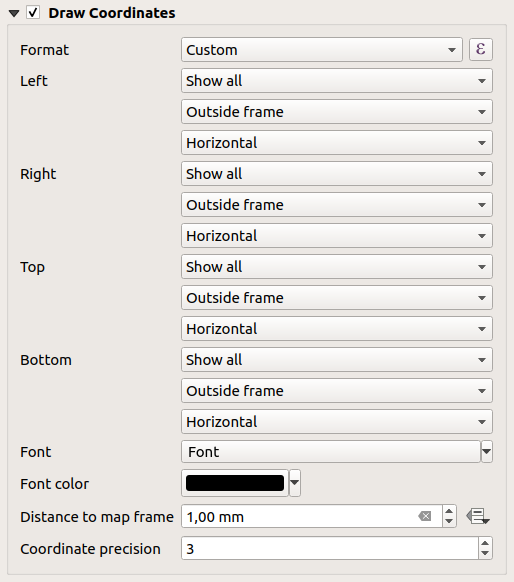Open the Left 'Horizontal' orientation dropdown

tap(337, 143)
